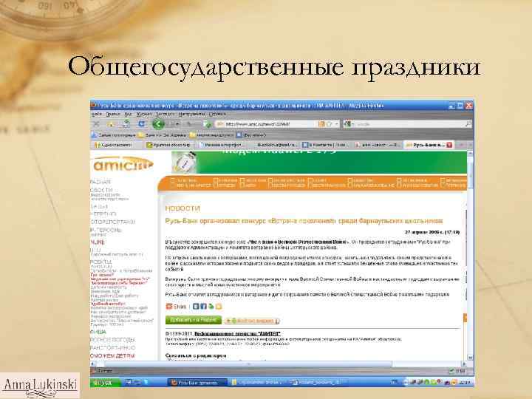Click the green Back navigation arrow
532x399 pixels.
click(x=158, y=124)
